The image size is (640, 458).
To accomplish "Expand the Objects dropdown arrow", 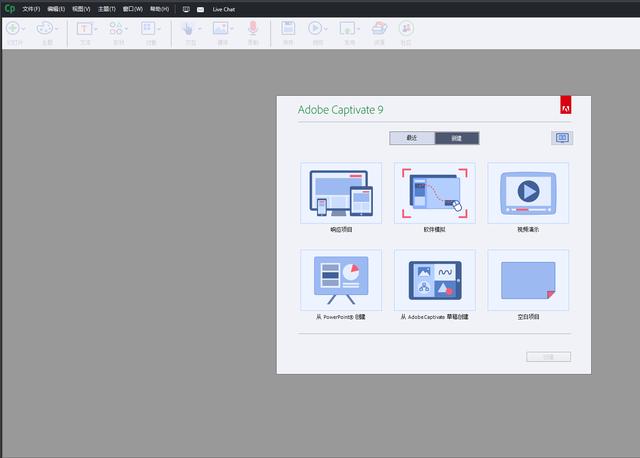I will coord(159,29).
